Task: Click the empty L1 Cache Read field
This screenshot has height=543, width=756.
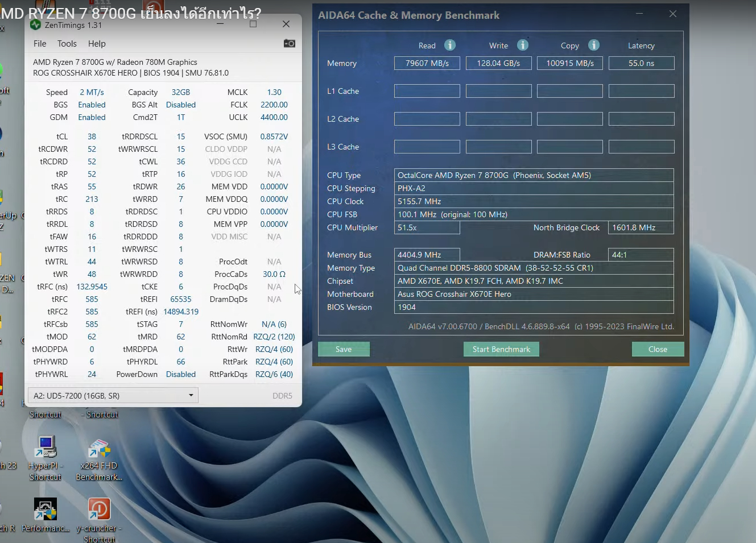Action: point(427,91)
